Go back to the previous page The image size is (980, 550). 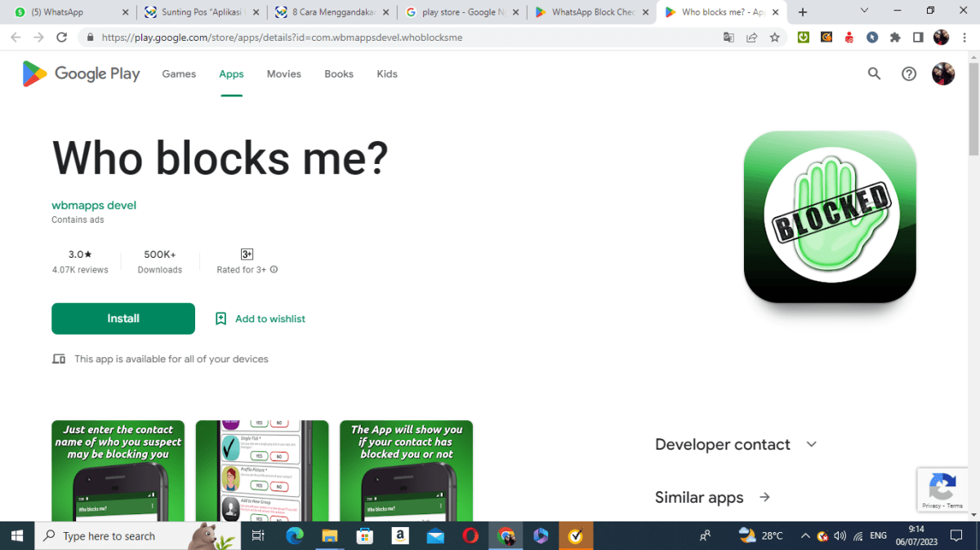point(16,37)
